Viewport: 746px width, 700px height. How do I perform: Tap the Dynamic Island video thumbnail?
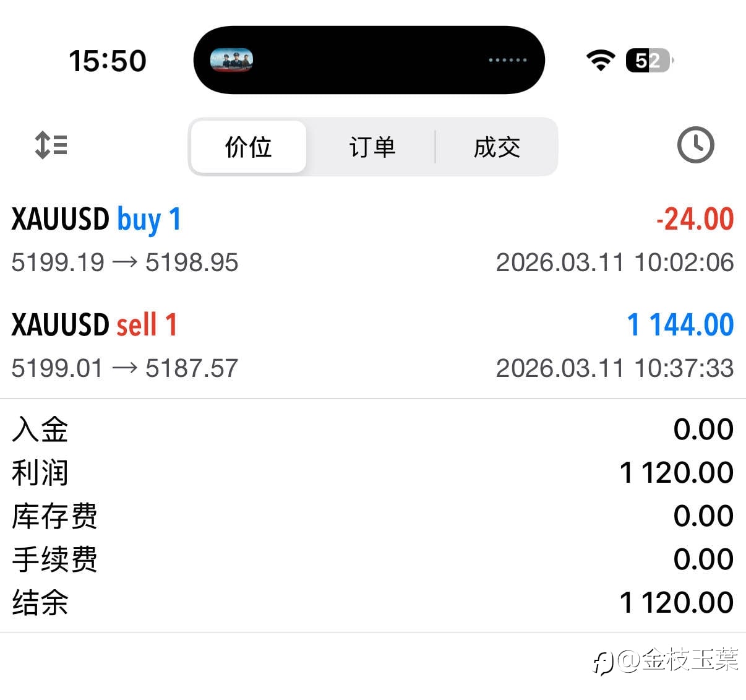click(x=231, y=60)
